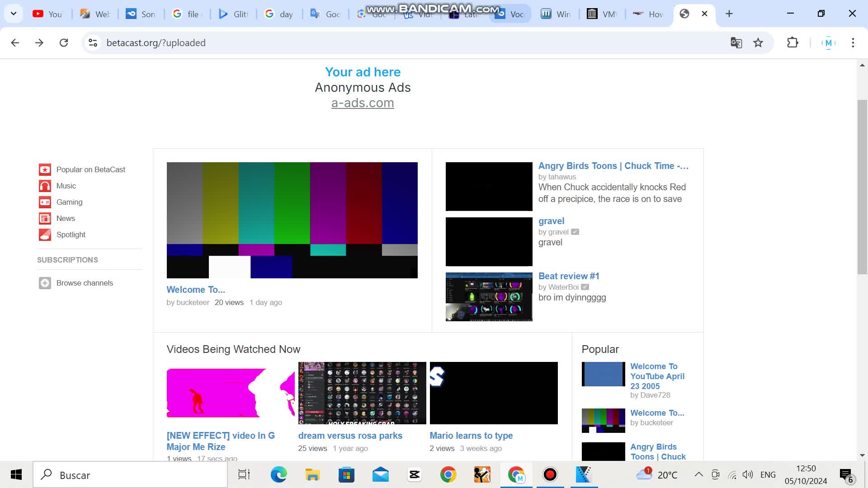Switch to the 'Win' browser tab
868x488 pixels.
tap(556, 14)
